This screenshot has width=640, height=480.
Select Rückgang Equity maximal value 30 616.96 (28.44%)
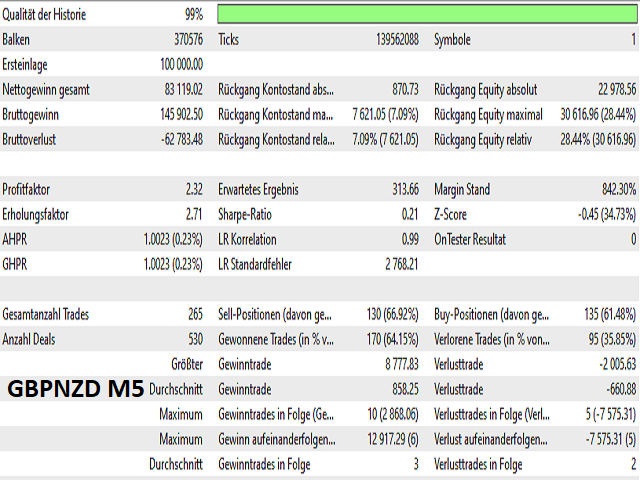coord(598,115)
